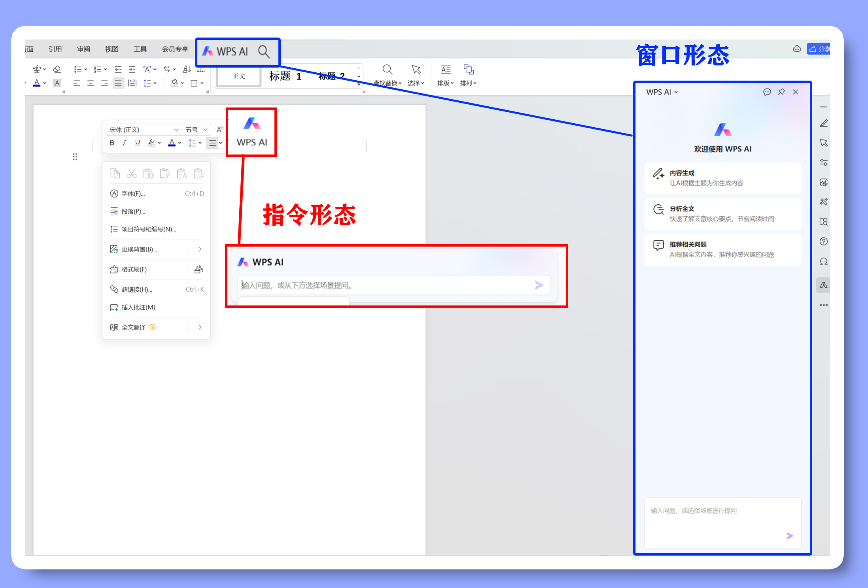Choose 项目符号和编号(N)... menu item

(x=156, y=229)
